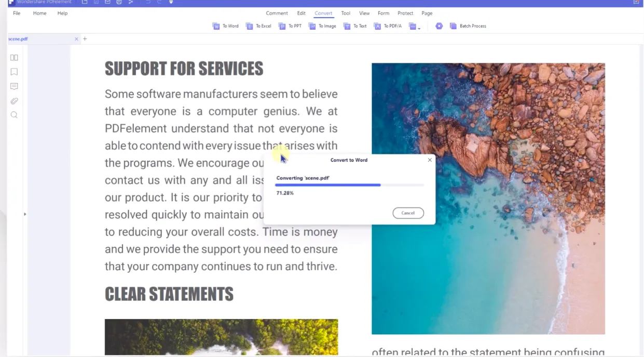Image resolution: width=644 pixels, height=357 pixels.
Task: Open the Protect tab
Action: pos(405,13)
